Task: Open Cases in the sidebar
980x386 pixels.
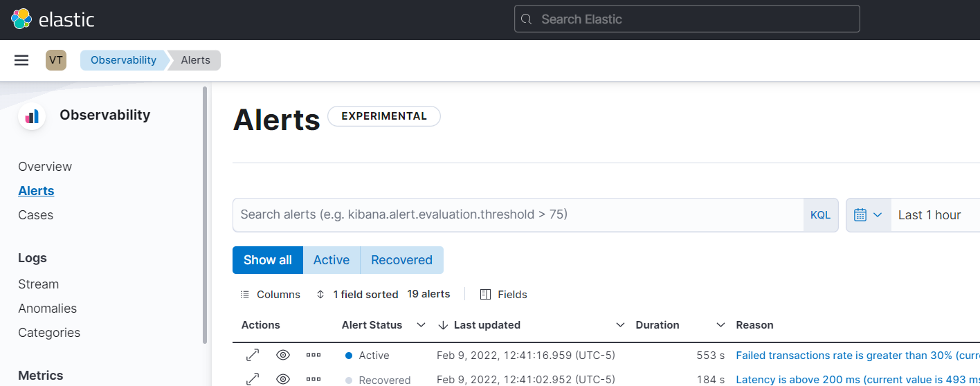Action: (x=35, y=215)
